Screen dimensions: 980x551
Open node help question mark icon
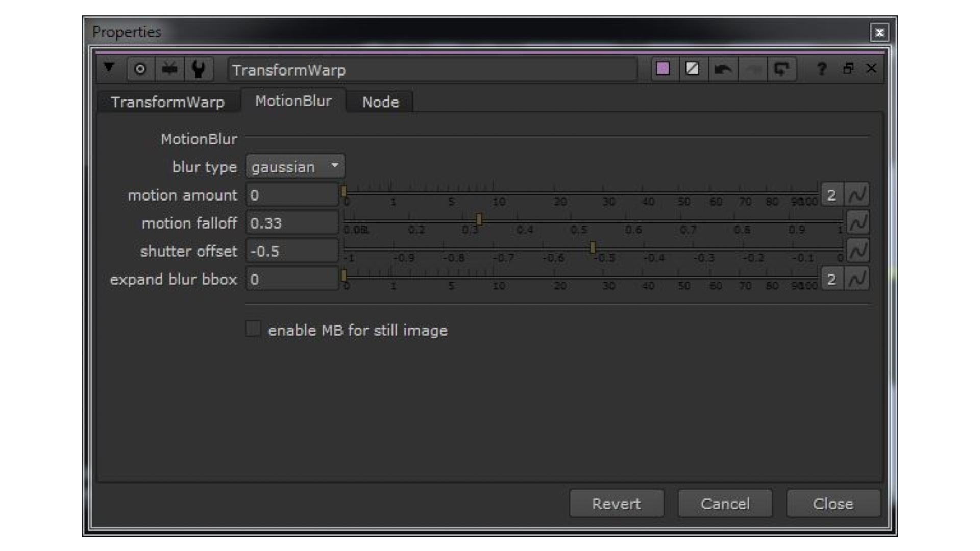(x=821, y=69)
